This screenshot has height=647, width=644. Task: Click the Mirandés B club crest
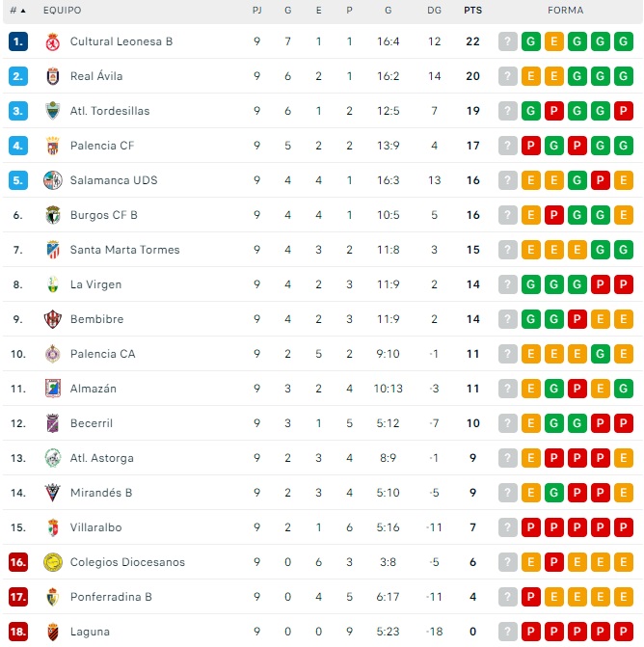(53, 493)
